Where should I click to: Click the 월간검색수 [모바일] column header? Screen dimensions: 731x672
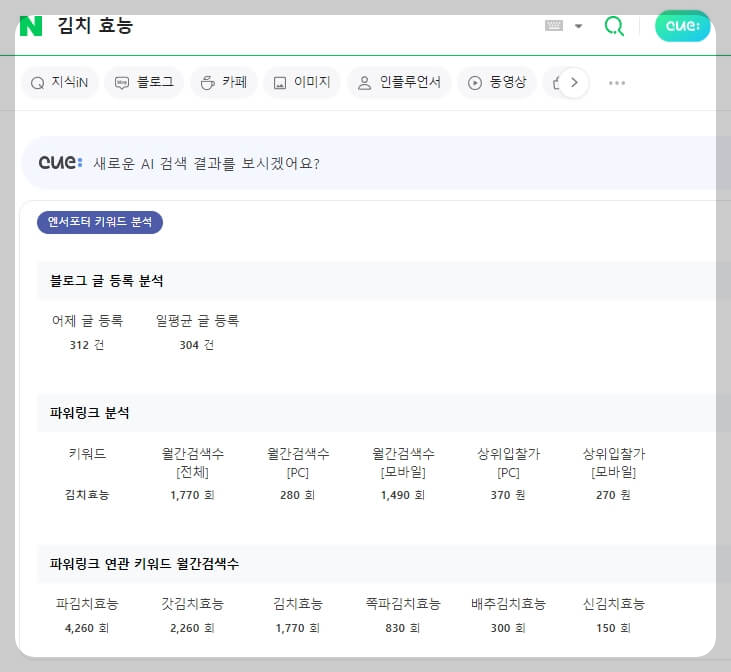click(x=403, y=463)
